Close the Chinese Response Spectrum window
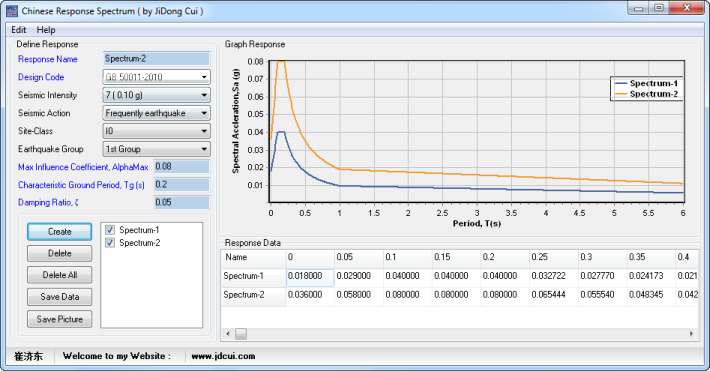This screenshot has width=710, height=371. (x=686, y=8)
